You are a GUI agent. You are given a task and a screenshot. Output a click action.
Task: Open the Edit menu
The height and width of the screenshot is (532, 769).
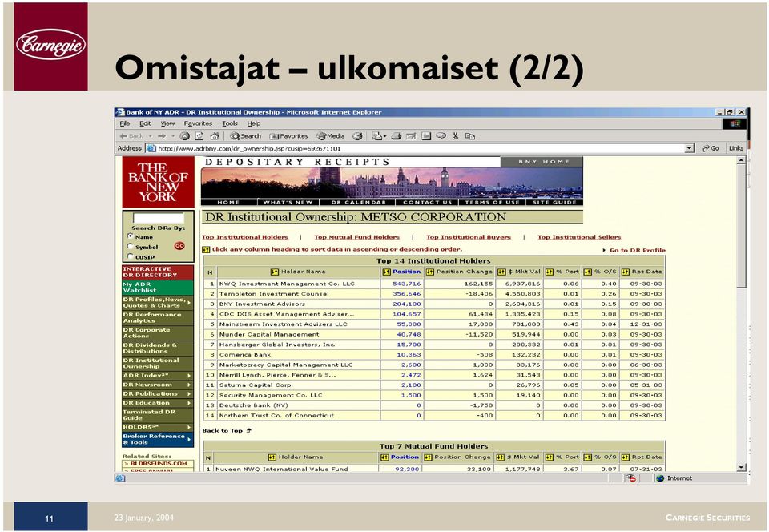tap(145, 123)
